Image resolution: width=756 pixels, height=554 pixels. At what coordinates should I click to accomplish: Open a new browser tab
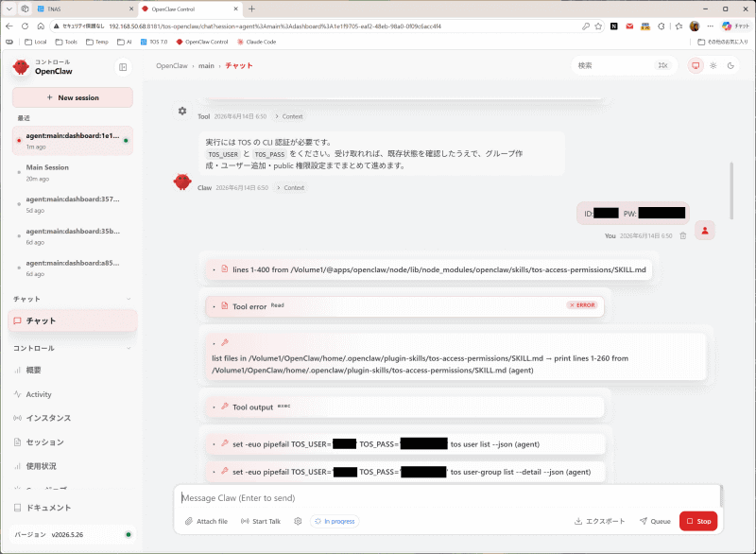click(x=251, y=9)
